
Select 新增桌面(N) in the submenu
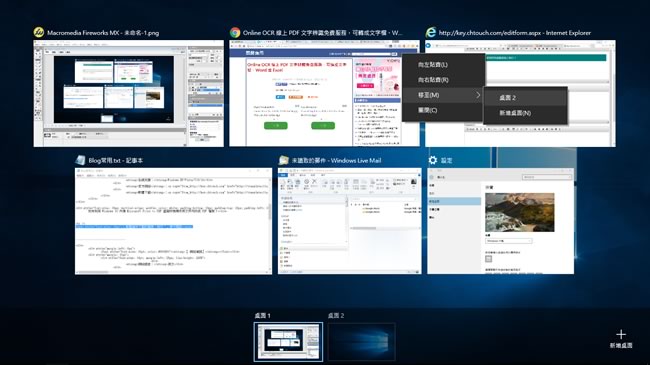click(x=525, y=113)
